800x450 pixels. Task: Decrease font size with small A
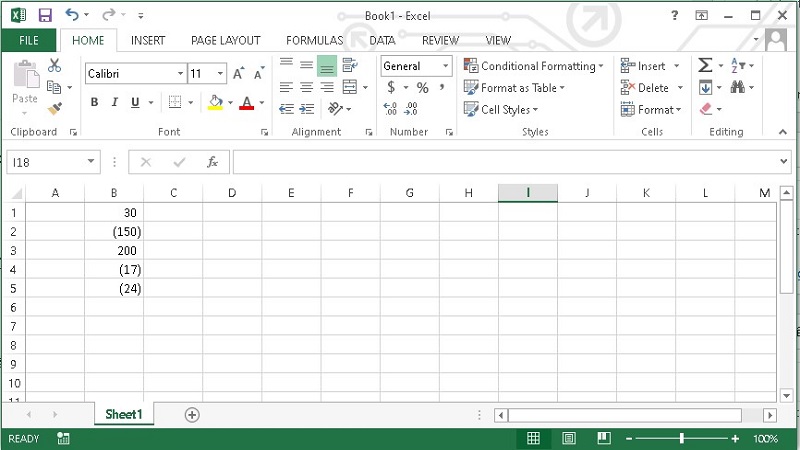[x=259, y=73]
